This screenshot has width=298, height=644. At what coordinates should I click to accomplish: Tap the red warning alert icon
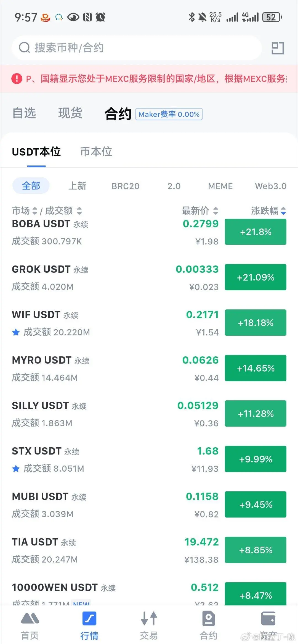(17, 79)
